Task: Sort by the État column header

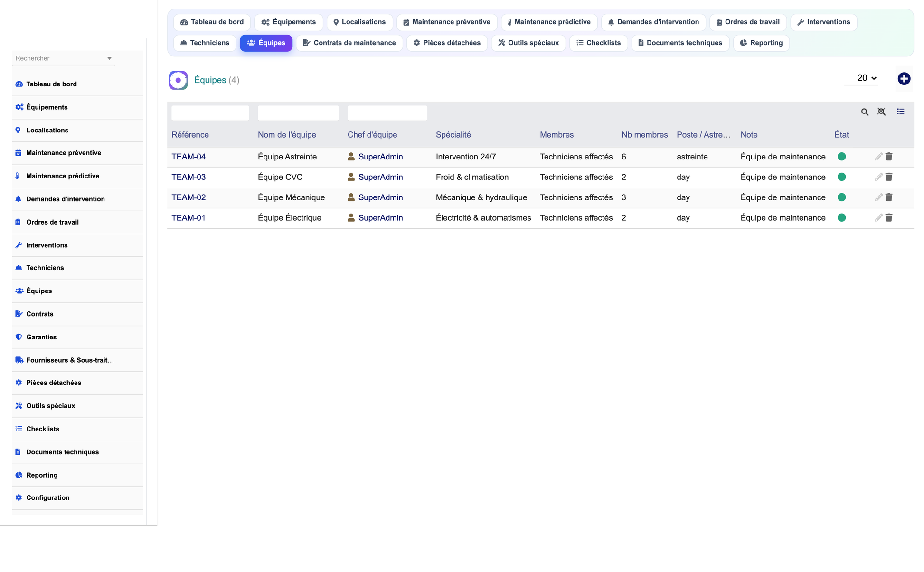Action: pyautogui.click(x=841, y=135)
